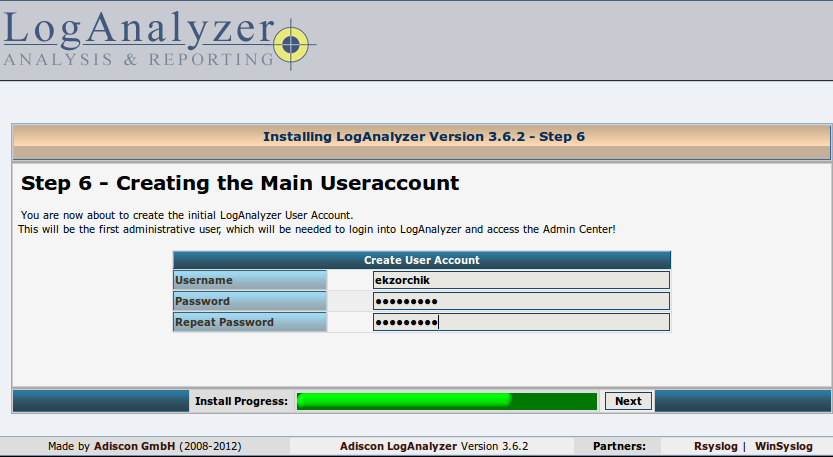Screen dimensions: 833x457
Task: Click the 'Step 6 - Creating the Main Useraccount' heading
Action: [240, 183]
